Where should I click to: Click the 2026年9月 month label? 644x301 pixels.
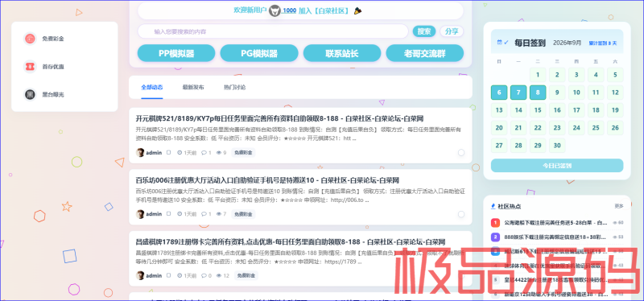coord(568,43)
